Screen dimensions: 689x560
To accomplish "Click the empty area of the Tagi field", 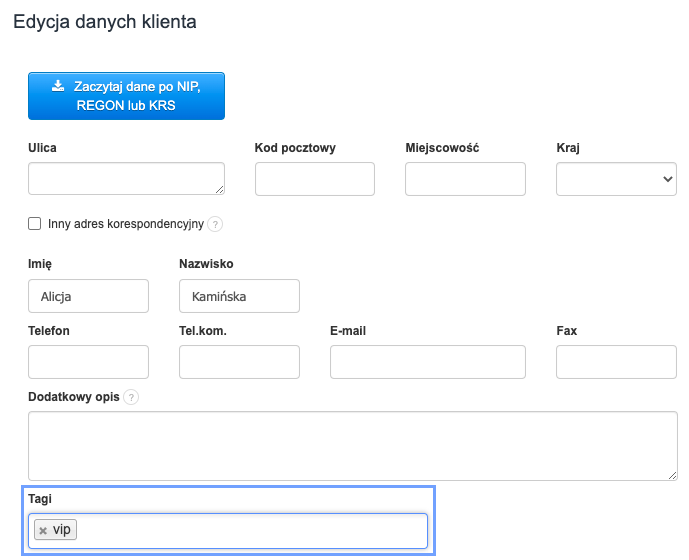I will 250,531.
